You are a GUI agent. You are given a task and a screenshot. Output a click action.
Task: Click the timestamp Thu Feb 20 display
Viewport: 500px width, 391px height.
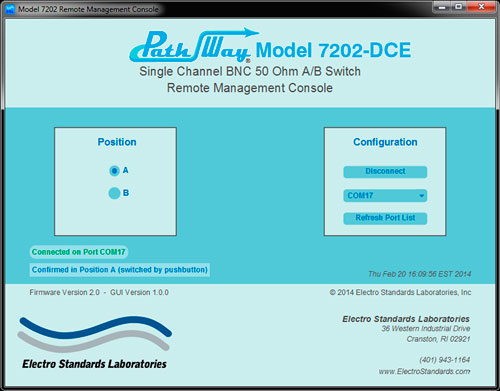pos(419,274)
